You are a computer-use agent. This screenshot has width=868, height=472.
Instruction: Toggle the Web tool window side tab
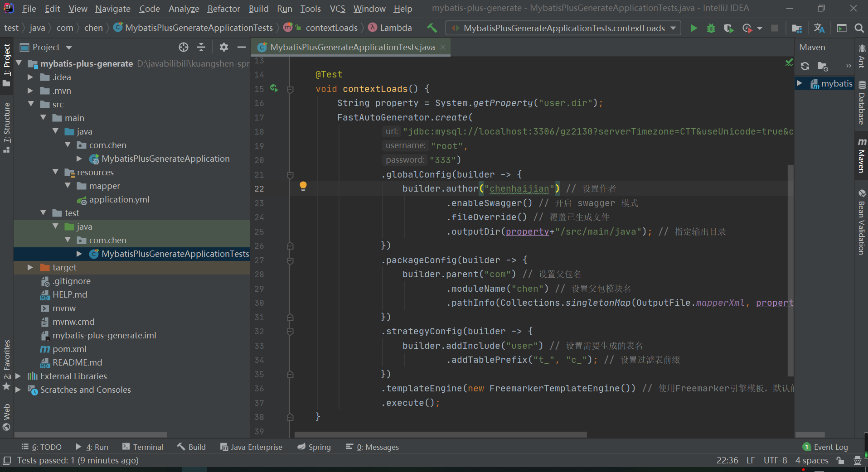[6, 417]
